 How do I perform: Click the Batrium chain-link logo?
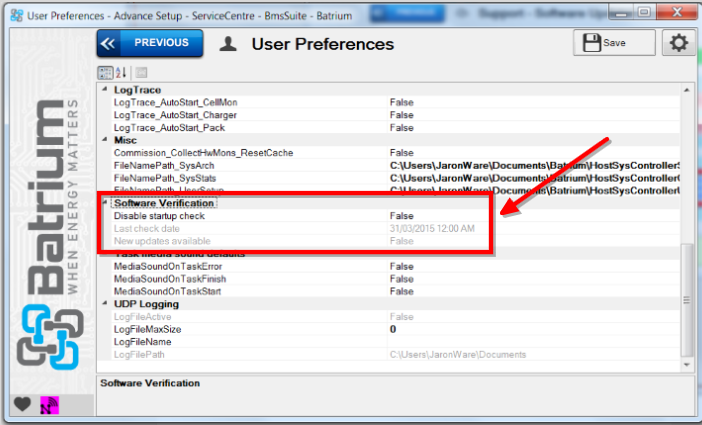(50, 337)
